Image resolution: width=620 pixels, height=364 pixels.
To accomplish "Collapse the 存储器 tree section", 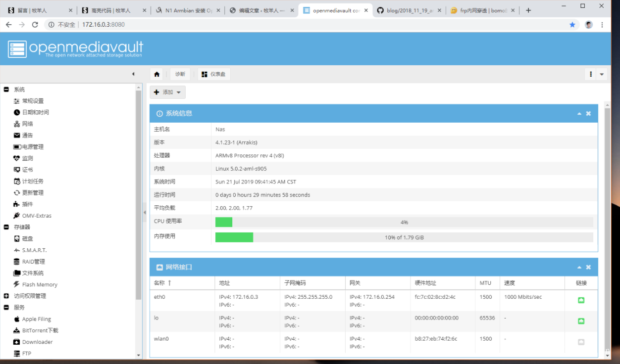I will pos(6,227).
